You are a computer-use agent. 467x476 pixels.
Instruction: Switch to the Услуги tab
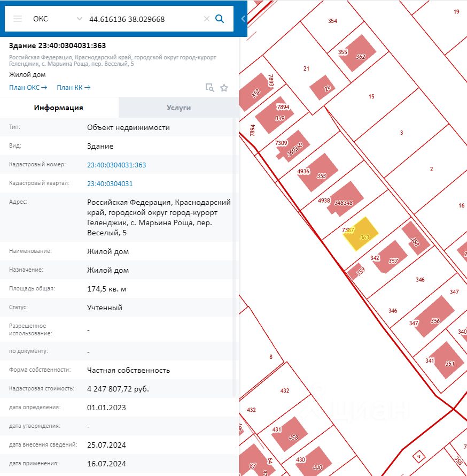click(x=178, y=108)
